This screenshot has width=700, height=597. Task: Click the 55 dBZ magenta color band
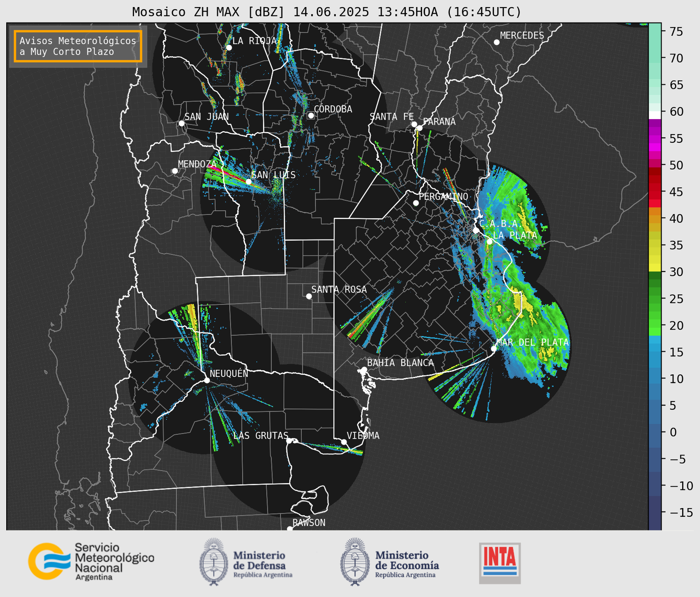click(x=655, y=138)
